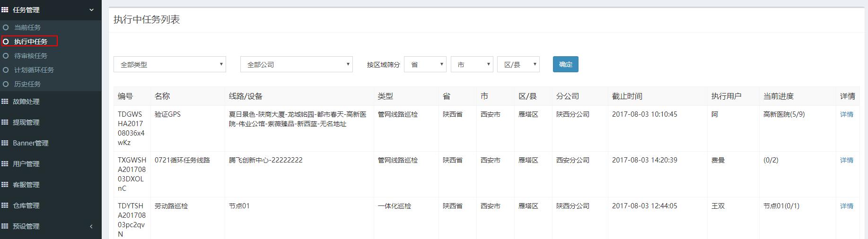The image size is (868, 239).
Task: Click the circle icon beside 历史任务
Action: pos(6,84)
